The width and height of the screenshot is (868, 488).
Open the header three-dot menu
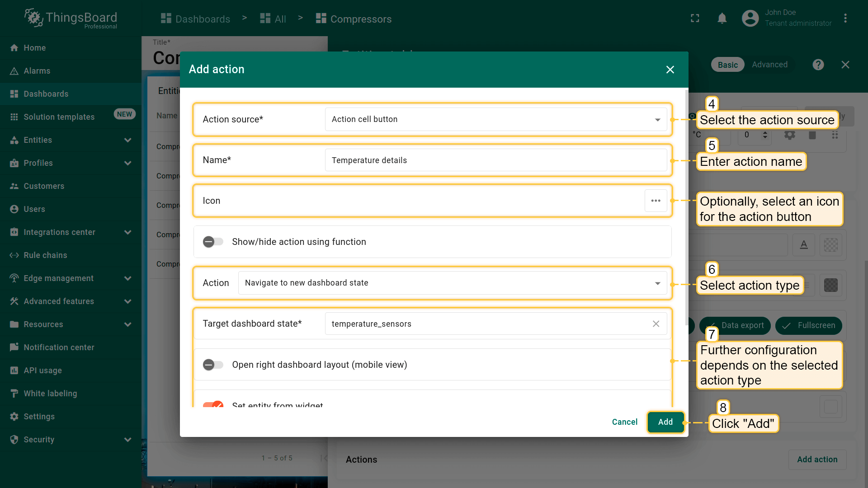point(845,19)
